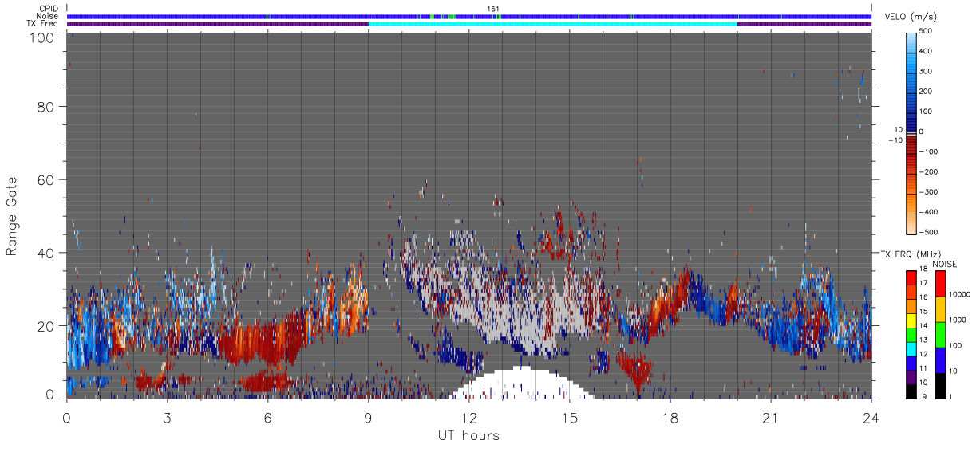
Task: Click the TX Freq row label
Action: [x=42, y=24]
